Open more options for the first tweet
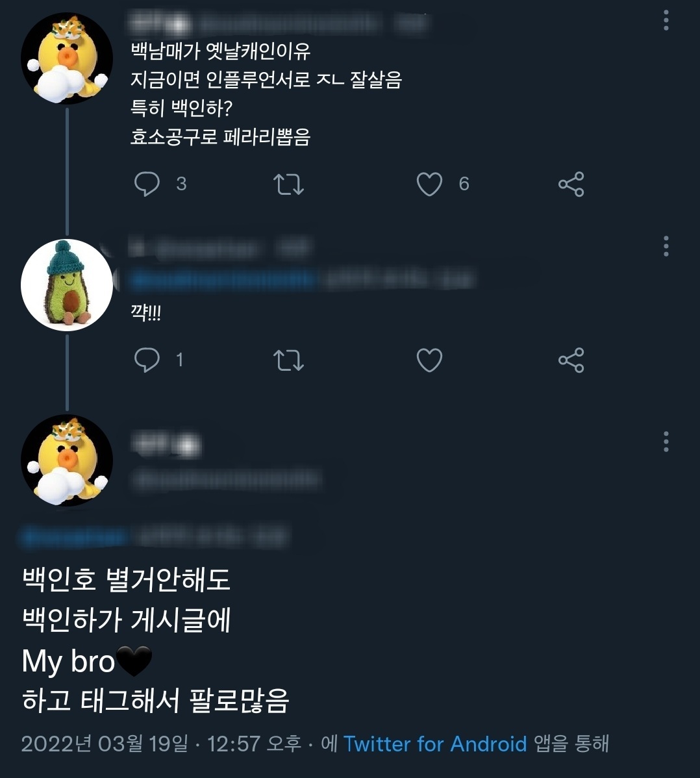700x778 pixels. [x=666, y=21]
